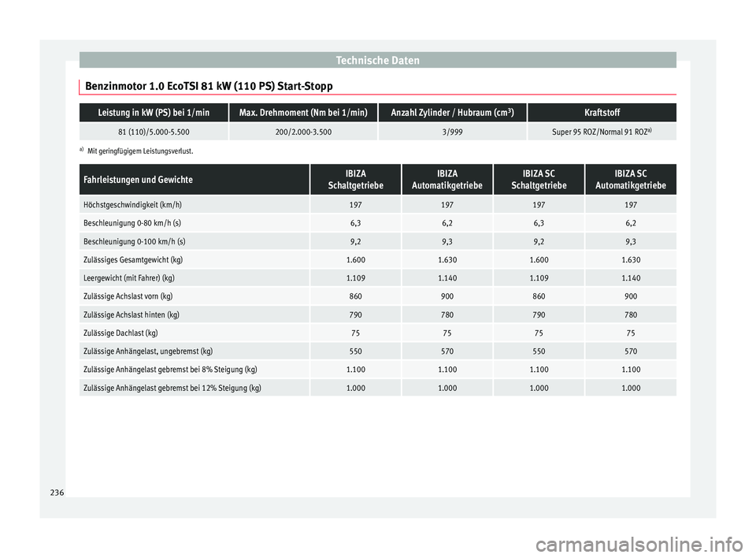The width and height of the screenshot is (756, 558).
Task: Select 'Super 95 ROZ/Normal 91 ROZ' fuel cell
Action: [x=602, y=132]
